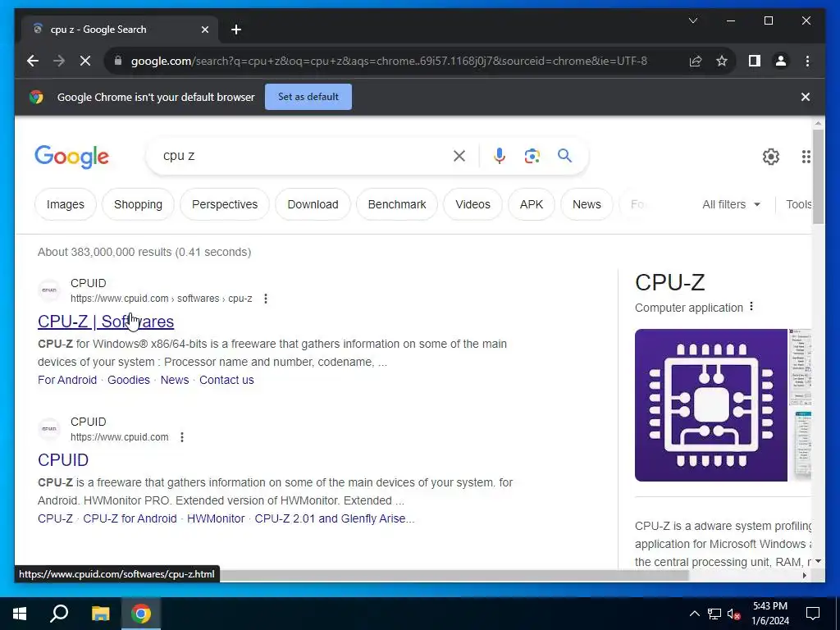
Task: Open a new tab with the plus button
Action: click(236, 30)
